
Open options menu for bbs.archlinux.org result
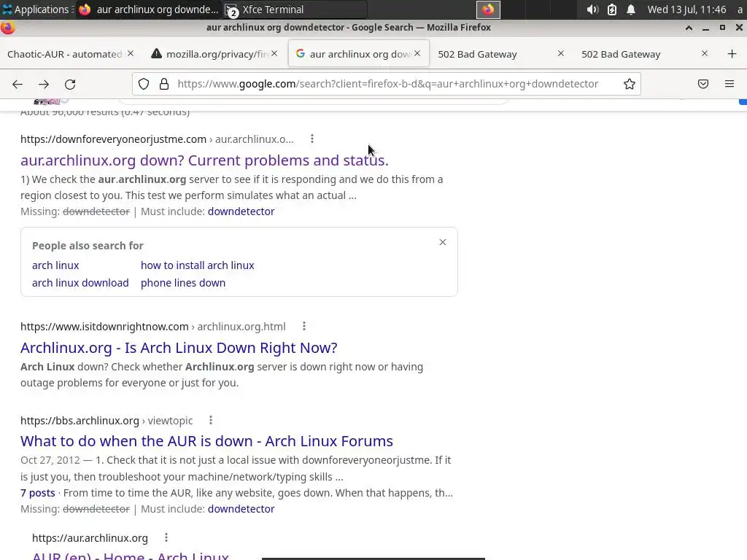[x=211, y=420]
